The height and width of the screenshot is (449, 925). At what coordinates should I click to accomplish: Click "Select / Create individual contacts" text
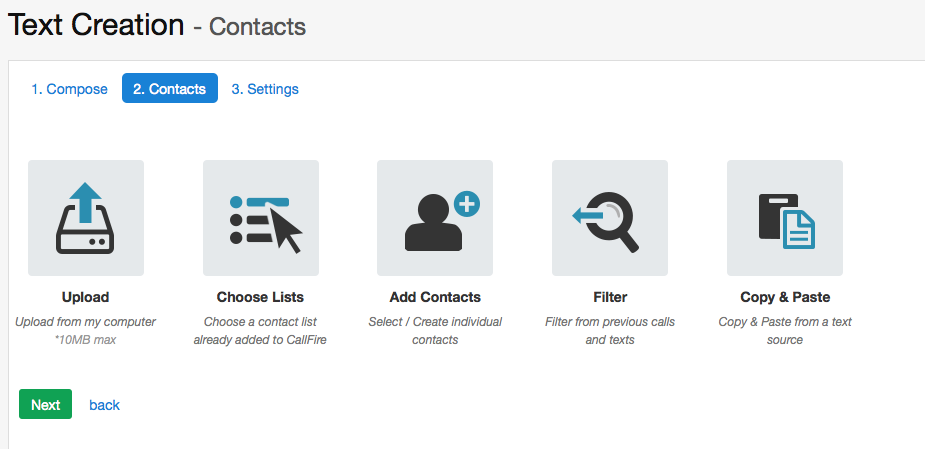tap(435, 331)
